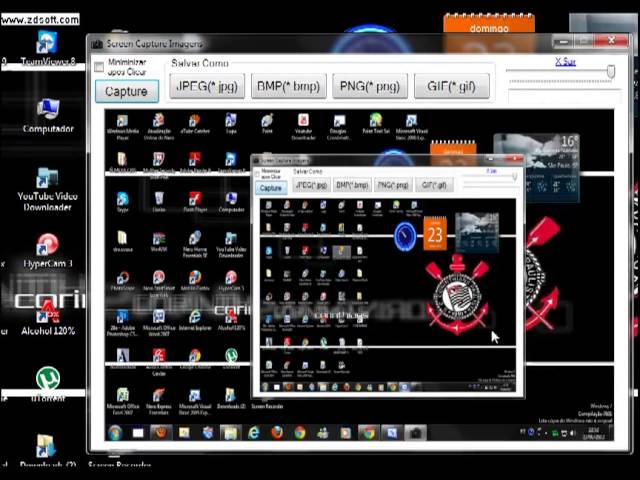Open HyperCam 3 icon on the left desktop column
This screenshot has height=480, width=640.
[47, 251]
